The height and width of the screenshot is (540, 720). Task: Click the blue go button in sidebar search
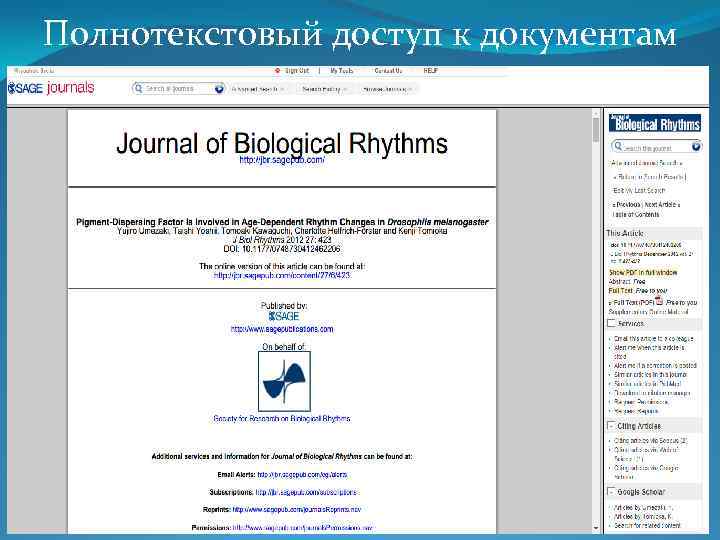(x=696, y=146)
